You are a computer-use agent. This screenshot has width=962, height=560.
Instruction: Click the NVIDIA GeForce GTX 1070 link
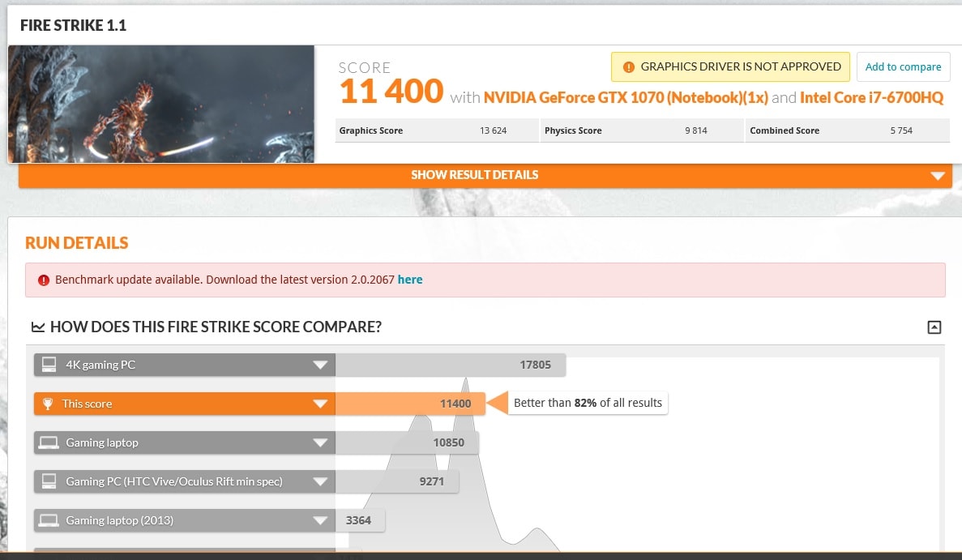click(x=625, y=97)
